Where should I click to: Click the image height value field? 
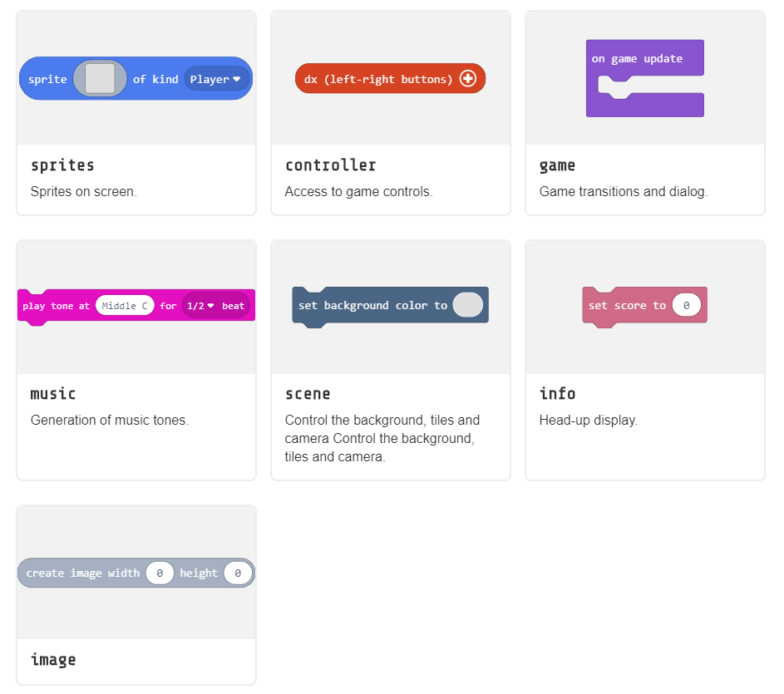(238, 573)
